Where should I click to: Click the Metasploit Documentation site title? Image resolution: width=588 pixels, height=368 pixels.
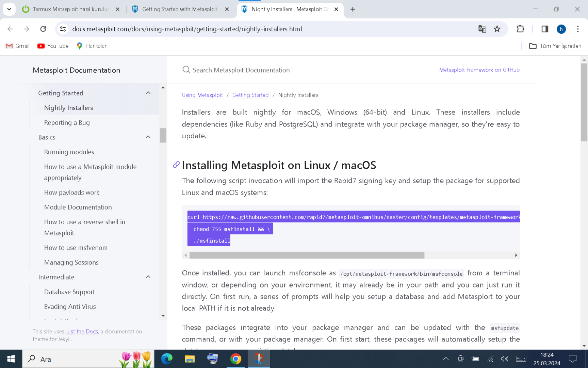(76, 70)
